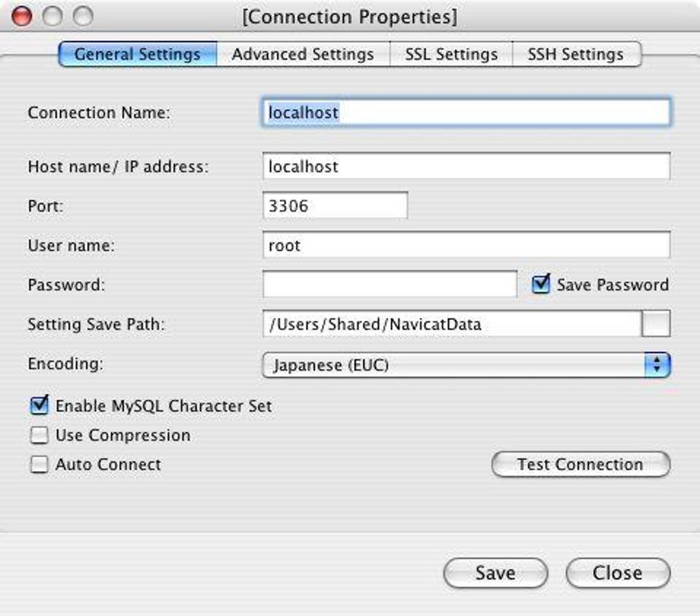
Task: Select the SSL Settings tab
Action: point(451,54)
